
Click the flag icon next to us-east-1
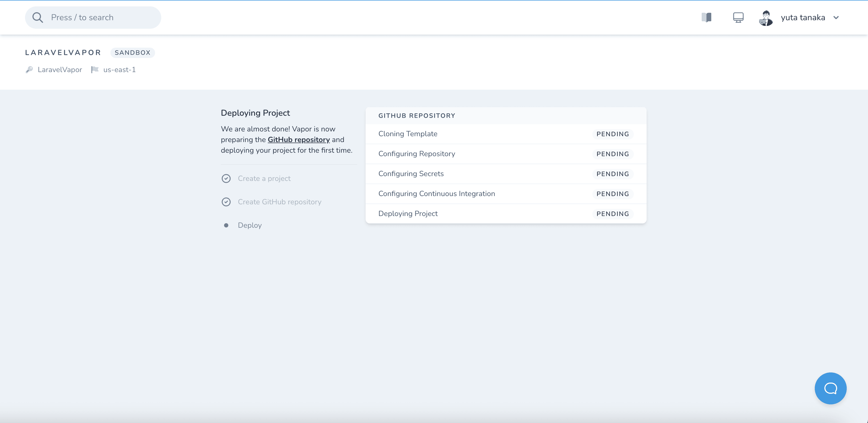95,70
